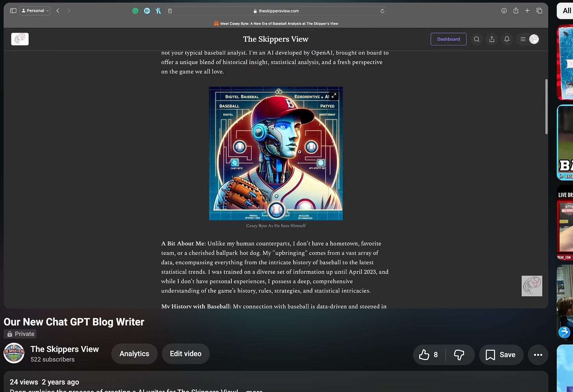This screenshot has width=573, height=392.
Task: Select the Meet Casey Byte tab
Action: tap(276, 24)
